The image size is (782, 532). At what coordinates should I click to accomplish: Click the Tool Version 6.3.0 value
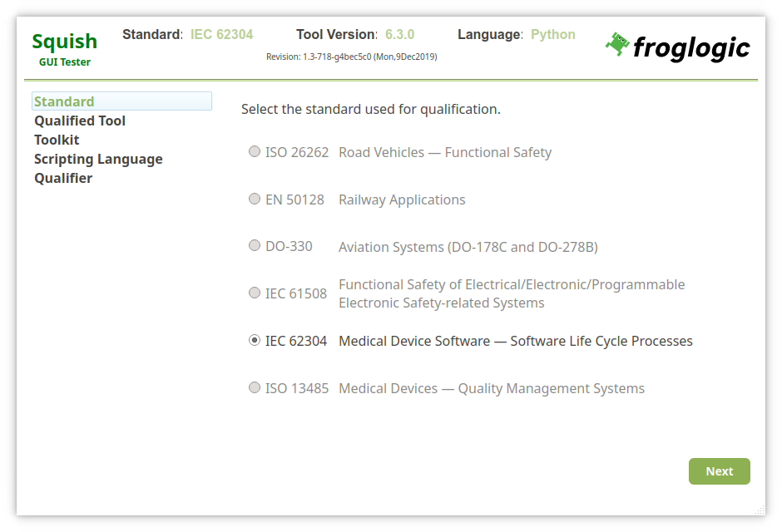click(x=399, y=35)
